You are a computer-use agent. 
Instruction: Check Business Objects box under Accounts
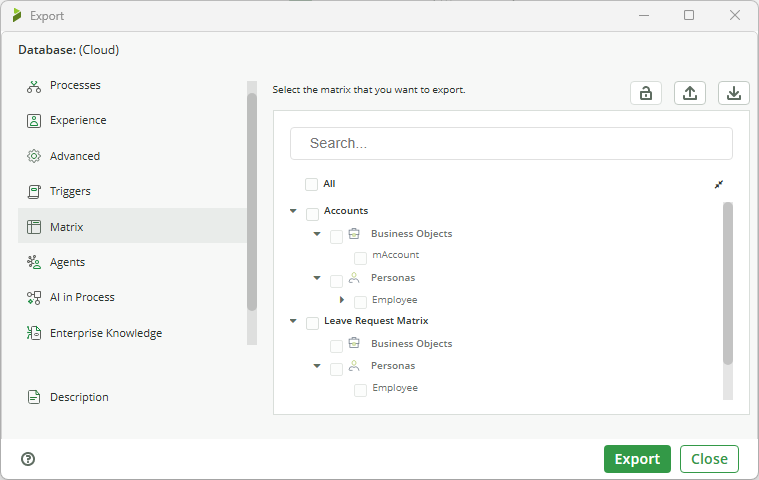tap(336, 237)
